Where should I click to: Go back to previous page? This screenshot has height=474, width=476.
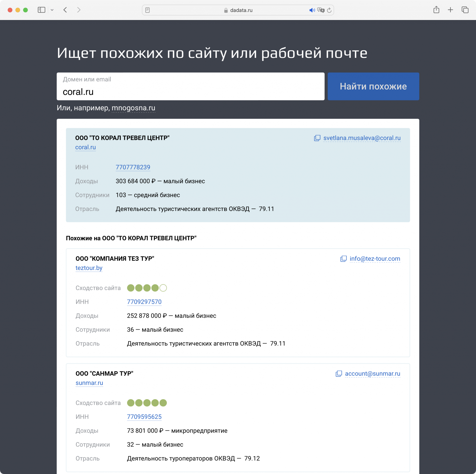[x=65, y=10]
